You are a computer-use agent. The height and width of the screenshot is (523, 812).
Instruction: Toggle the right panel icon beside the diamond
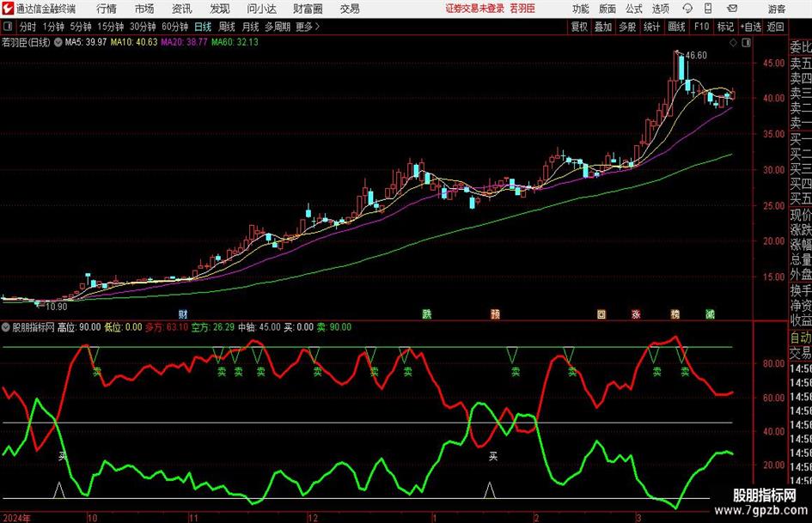click(x=746, y=43)
